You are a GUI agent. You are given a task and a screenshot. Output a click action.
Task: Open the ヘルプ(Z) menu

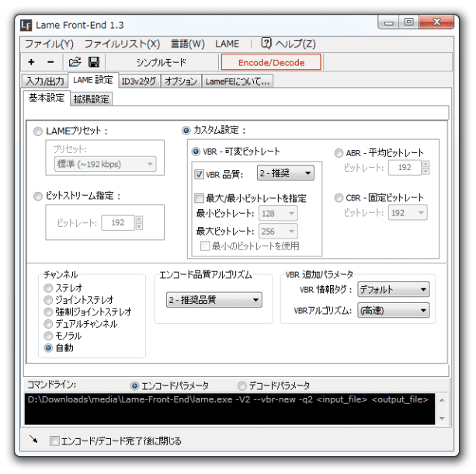295,44
